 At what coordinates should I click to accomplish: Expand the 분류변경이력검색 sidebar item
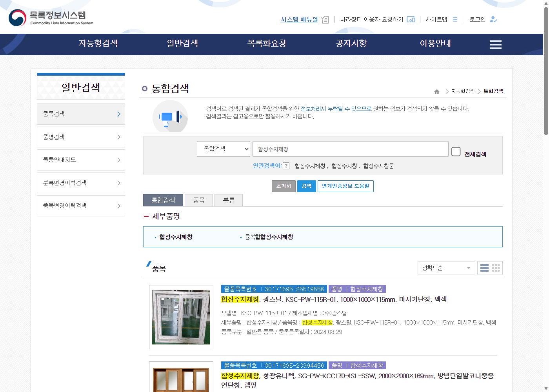click(x=81, y=183)
